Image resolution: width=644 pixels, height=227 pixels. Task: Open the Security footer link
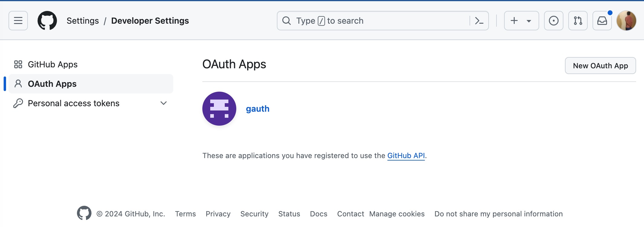254,214
